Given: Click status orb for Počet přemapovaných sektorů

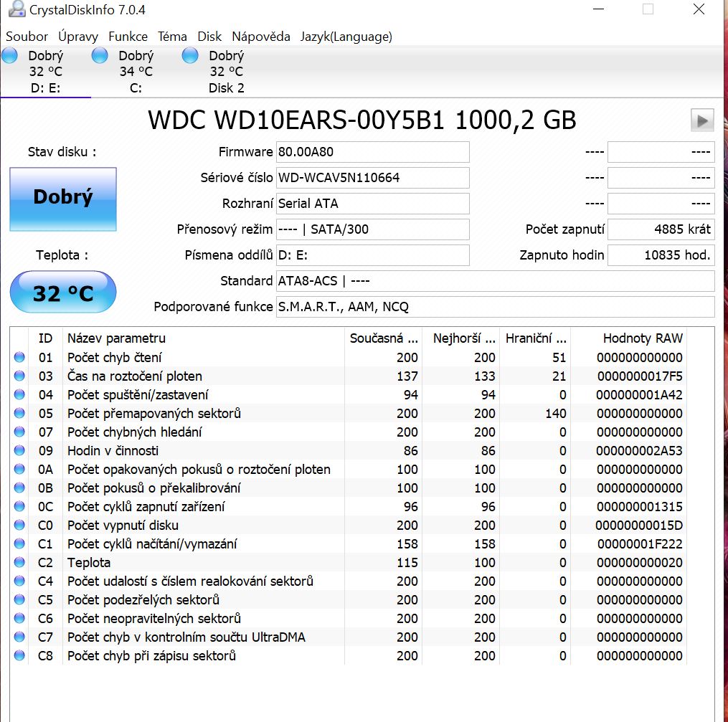Looking at the screenshot, I should pos(19,413).
